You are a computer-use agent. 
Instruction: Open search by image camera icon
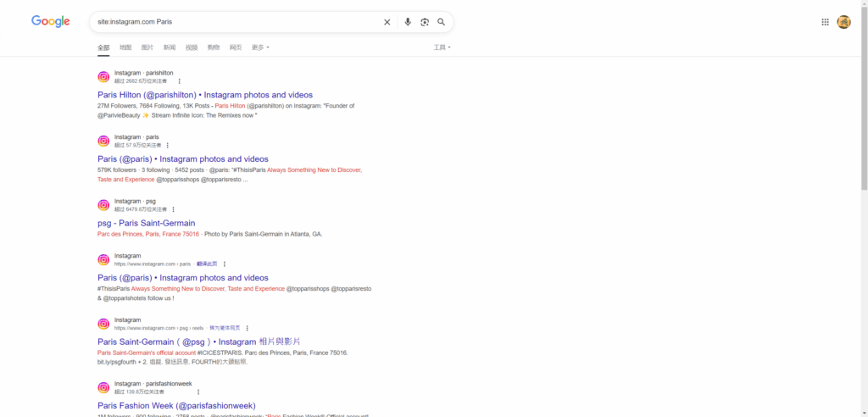point(425,22)
